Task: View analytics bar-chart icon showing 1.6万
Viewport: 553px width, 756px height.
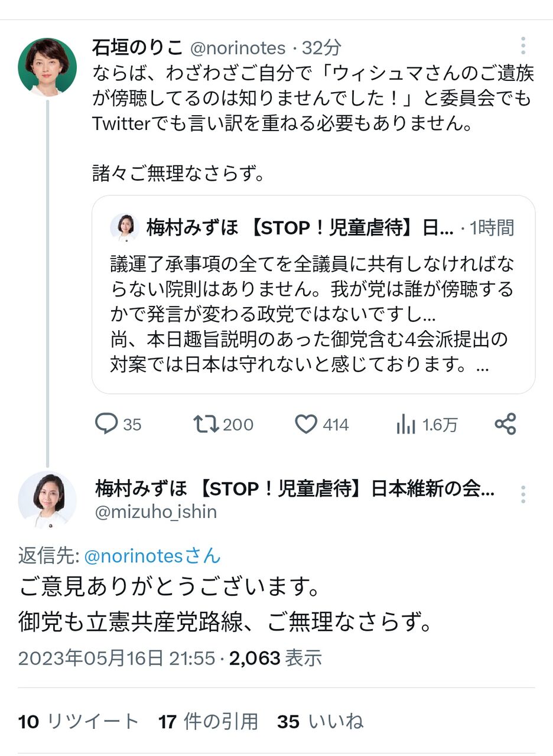Action: coord(406,424)
